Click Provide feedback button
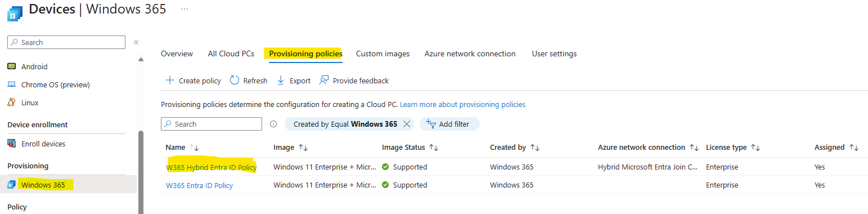 pos(354,81)
